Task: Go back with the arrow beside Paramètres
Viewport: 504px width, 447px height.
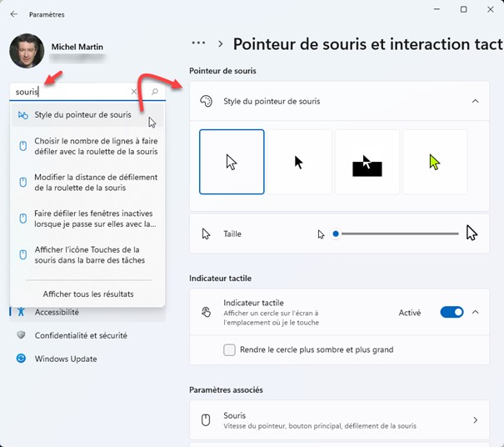Action: tap(13, 14)
